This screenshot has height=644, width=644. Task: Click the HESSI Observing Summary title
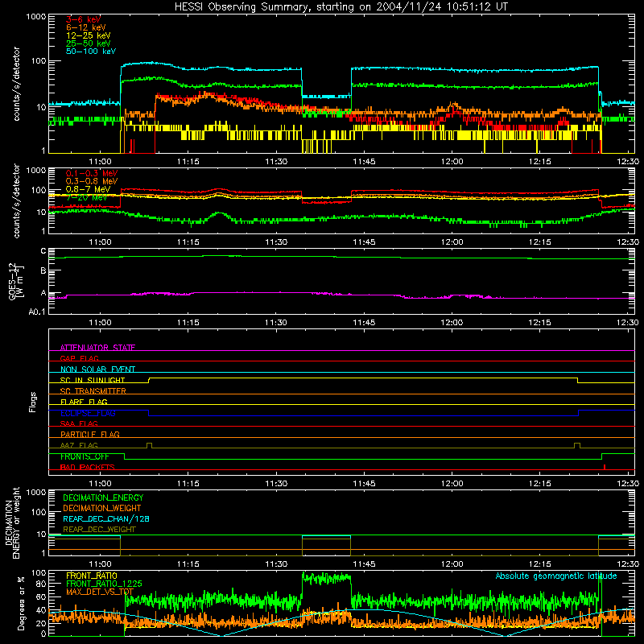(x=341, y=6)
